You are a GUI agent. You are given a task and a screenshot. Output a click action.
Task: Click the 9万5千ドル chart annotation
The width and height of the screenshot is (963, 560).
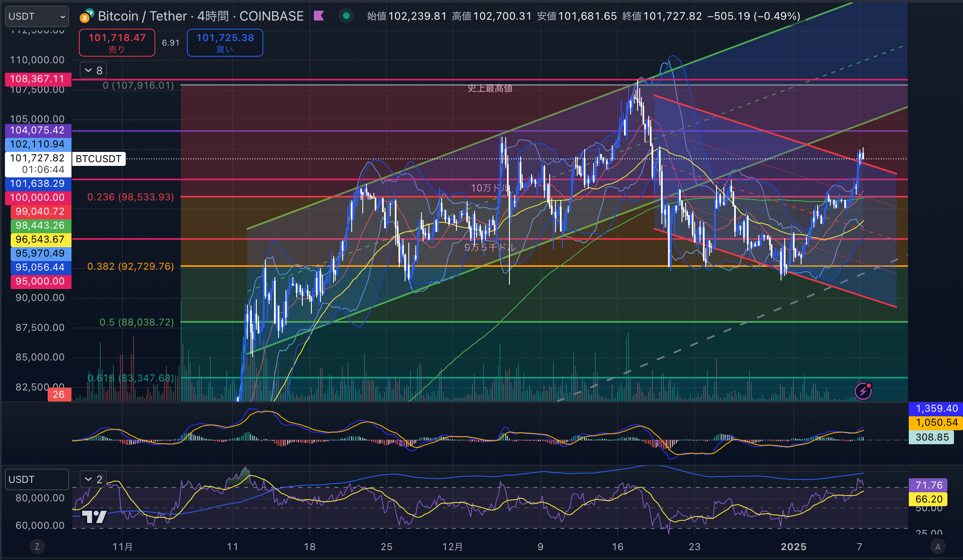(x=490, y=247)
